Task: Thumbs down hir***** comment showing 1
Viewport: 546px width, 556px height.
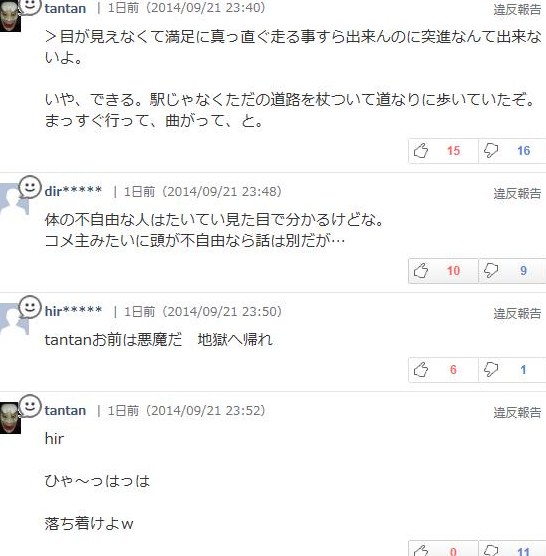Action: click(512, 370)
